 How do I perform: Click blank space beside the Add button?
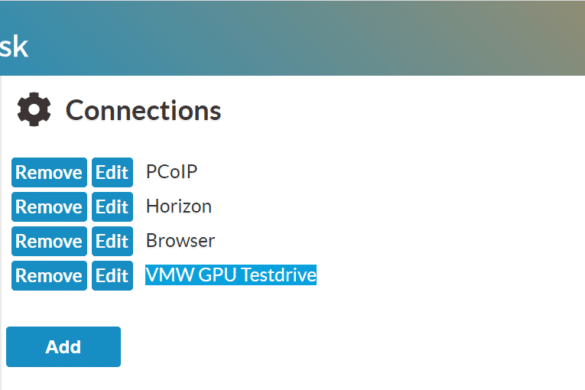click(336, 347)
